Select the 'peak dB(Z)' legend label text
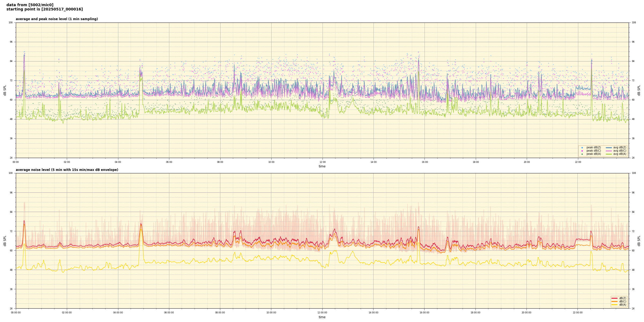The image size is (644, 322). click(x=594, y=148)
